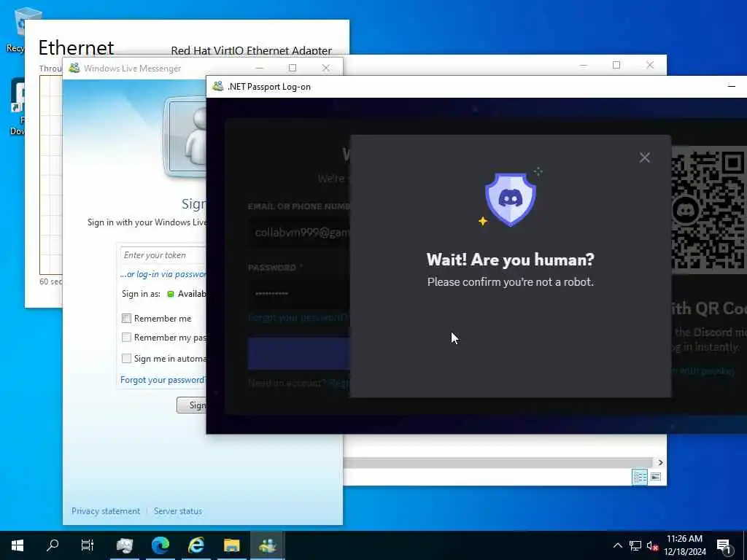Viewport: 747px width, 560px height.
Task: Minimize the .NET Passport Log-on window
Action: pyautogui.click(x=731, y=86)
